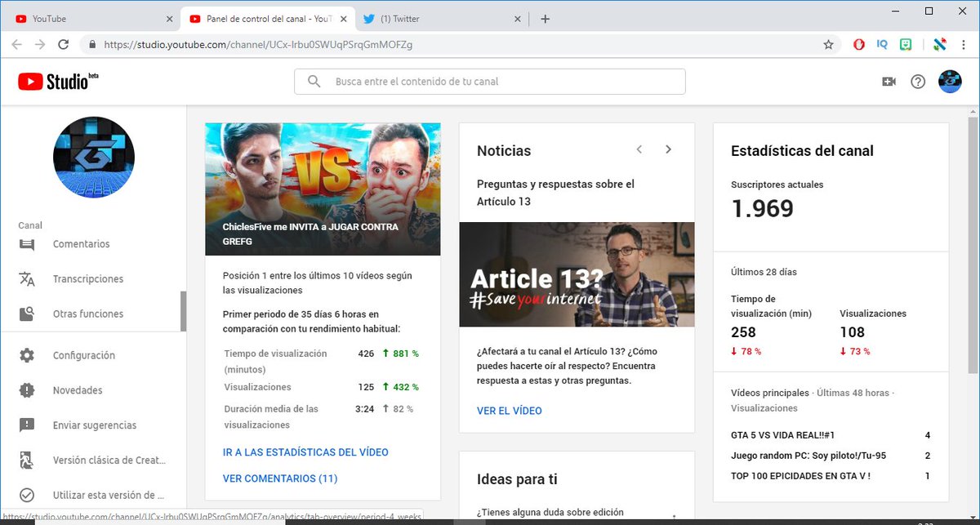This screenshot has width=980, height=525.
Task: Open the account avatar menu in header
Action: coord(950,82)
